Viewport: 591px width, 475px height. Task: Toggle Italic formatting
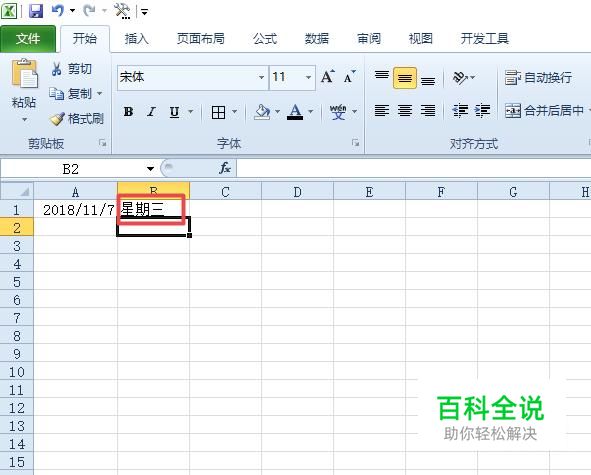point(152,112)
